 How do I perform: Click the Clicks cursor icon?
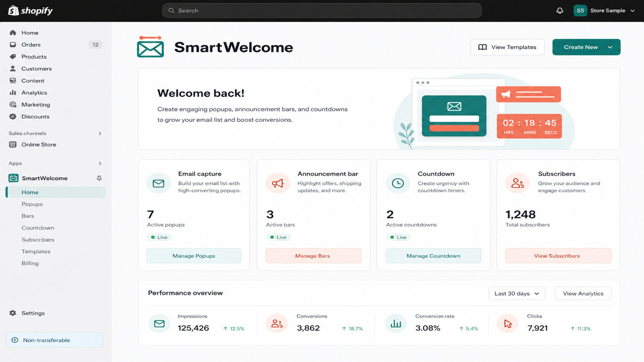(x=508, y=323)
